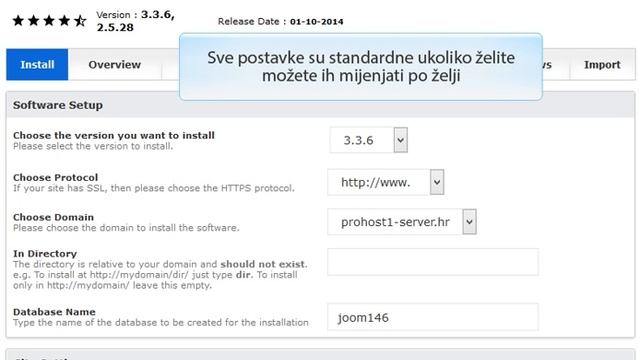The width and height of the screenshot is (640, 360).
Task: Click the version text 3.3.6, 2.5.28
Action: point(136,21)
